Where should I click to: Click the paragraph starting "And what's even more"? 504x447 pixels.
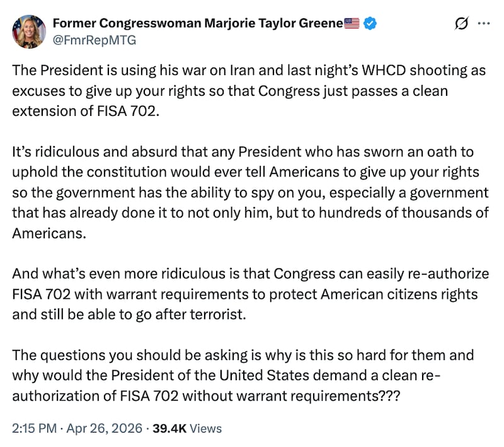pyautogui.click(x=249, y=294)
